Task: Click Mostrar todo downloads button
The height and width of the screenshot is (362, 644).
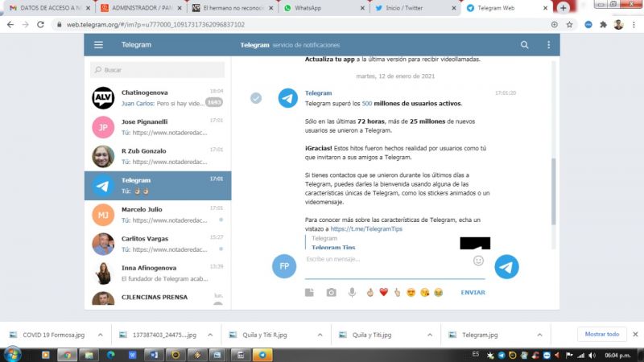Action: pyautogui.click(x=601, y=334)
